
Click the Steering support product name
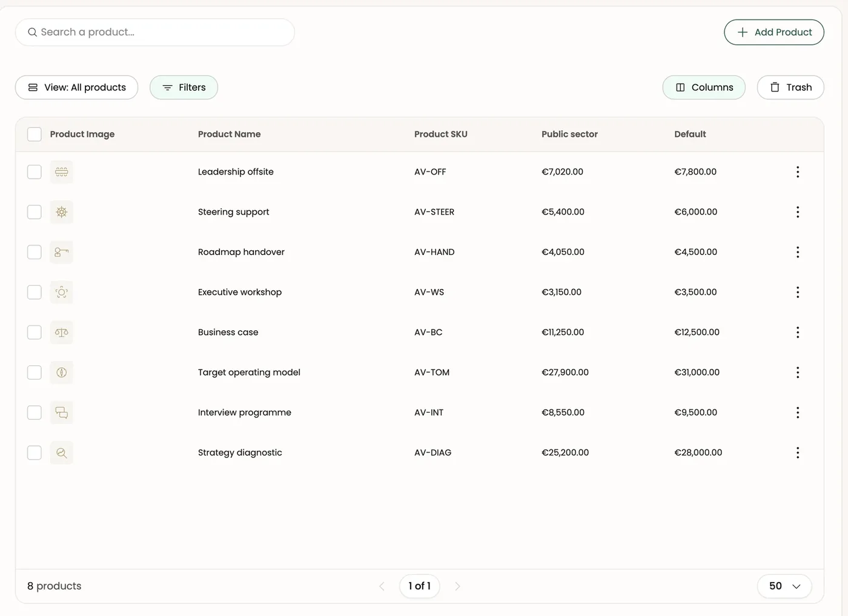[233, 212]
